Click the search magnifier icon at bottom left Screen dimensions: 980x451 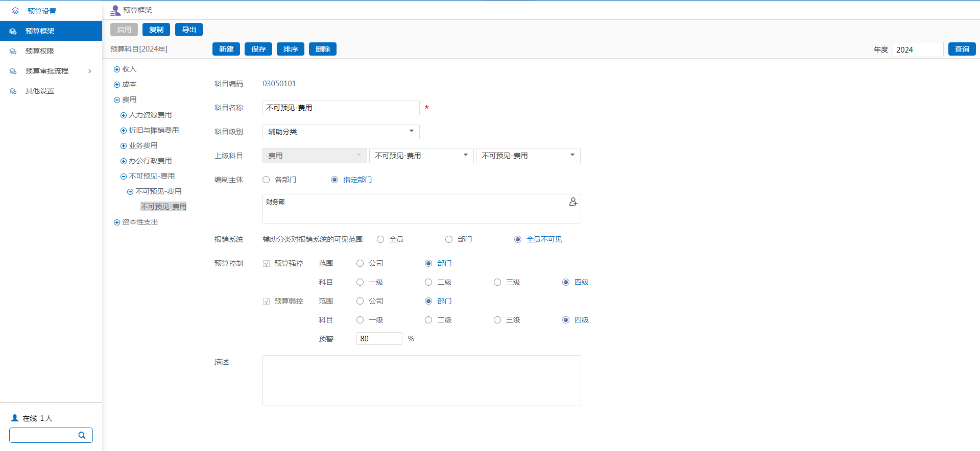(82, 435)
